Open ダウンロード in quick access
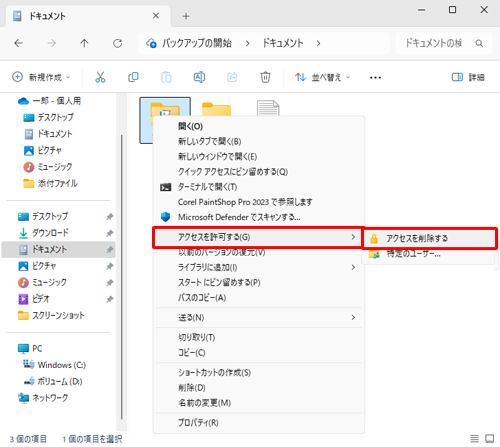This screenshot has width=500, height=447. pos(44,233)
